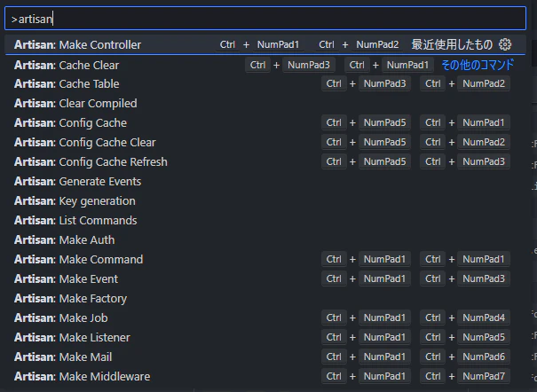This screenshot has width=537, height=392.
Task: Select Artisan: Generate Events
Action: pyautogui.click(x=265, y=181)
